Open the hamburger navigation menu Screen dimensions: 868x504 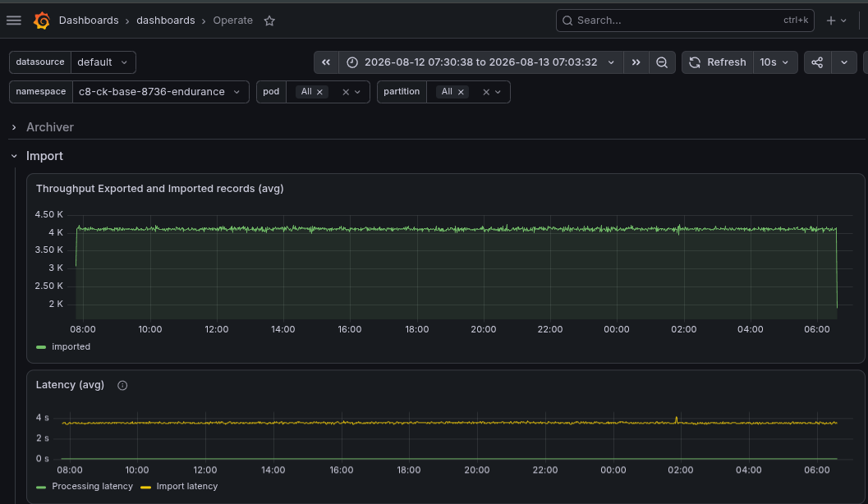tap(14, 21)
